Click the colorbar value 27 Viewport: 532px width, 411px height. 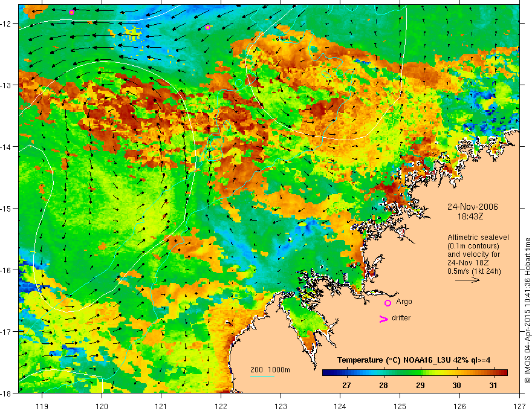point(346,385)
